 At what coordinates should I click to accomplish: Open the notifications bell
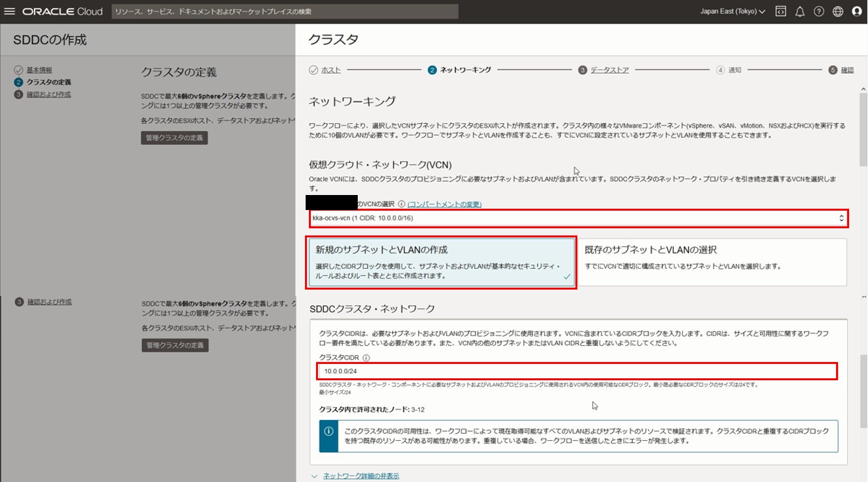(x=800, y=12)
